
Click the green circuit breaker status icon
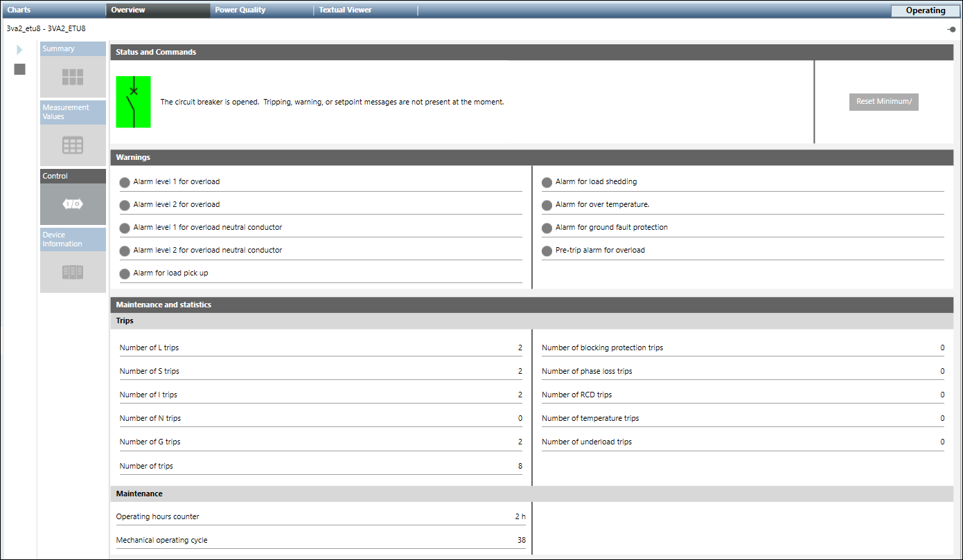tap(133, 102)
